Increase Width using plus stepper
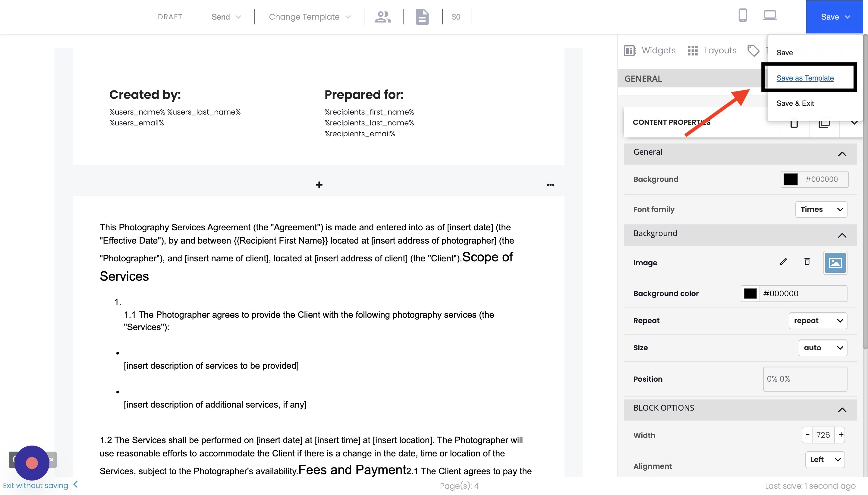This screenshot has height=495, width=868. [x=841, y=435]
